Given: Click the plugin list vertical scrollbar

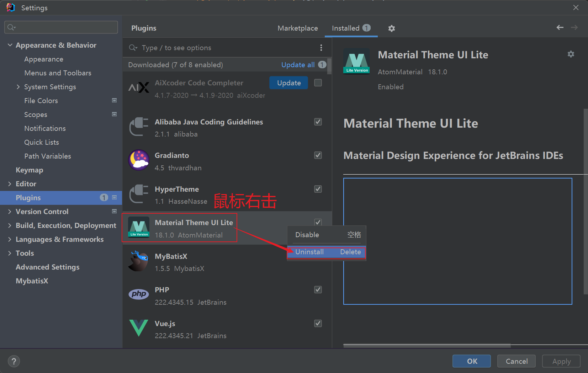Looking at the screenshot, I should 329,66.
